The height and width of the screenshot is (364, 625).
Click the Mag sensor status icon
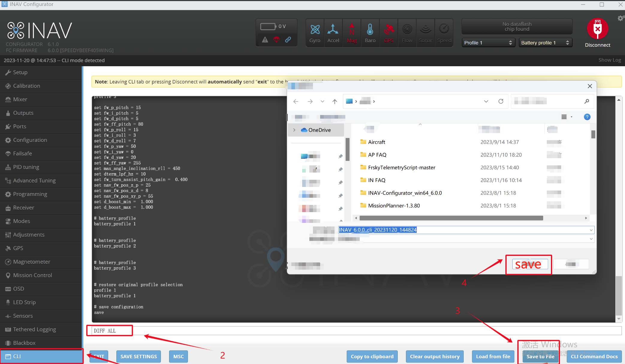click(x=352, y=33)
